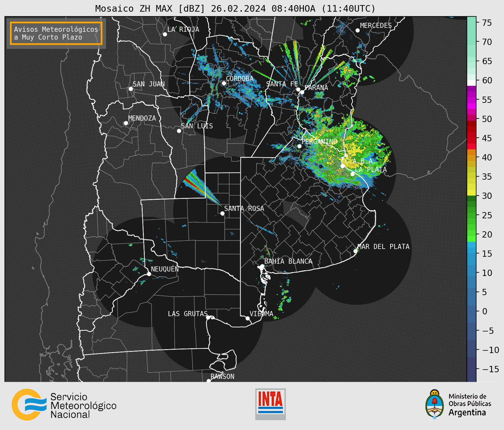The image size is (504, 430).
Task: Click the SANTA FE city marker dot
Action: (298, 89)
